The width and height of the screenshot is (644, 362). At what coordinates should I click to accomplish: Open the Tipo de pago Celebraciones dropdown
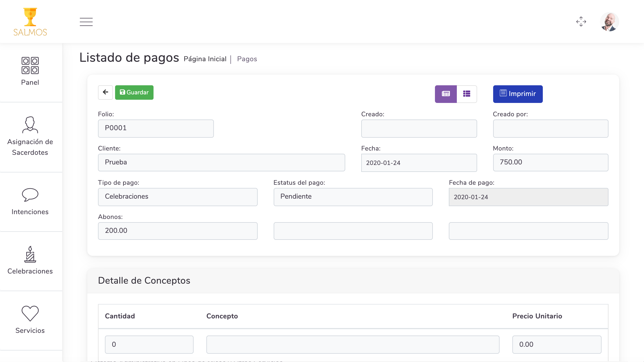click(178, 197)
